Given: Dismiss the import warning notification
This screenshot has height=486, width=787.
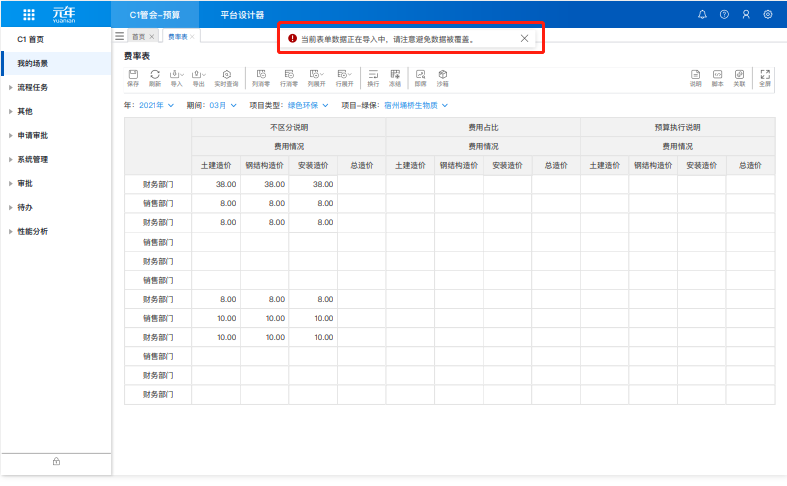Looking at the screenshot, I should pyautogui.click(x=525, y=38).
